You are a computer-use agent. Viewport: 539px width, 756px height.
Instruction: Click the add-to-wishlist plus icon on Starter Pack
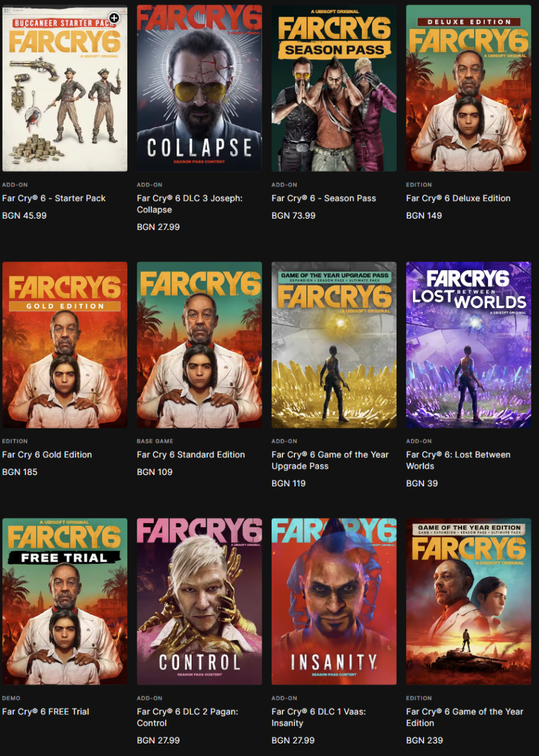[x=114, y=18]
